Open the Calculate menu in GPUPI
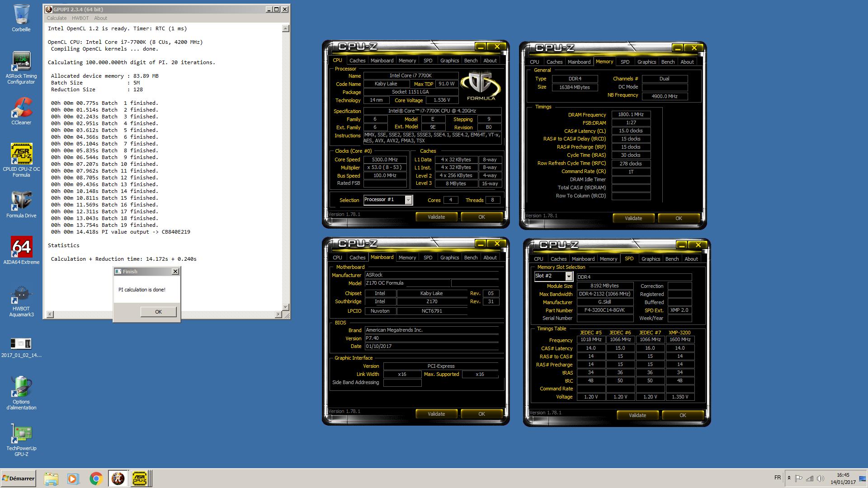The height and width of the screenshot is (488, 868). (x=57, y=18)
